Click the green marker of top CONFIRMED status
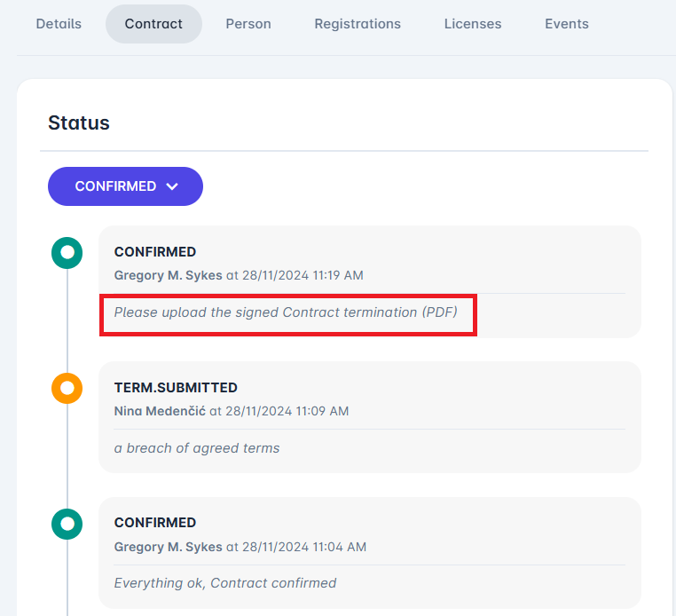Viewport: 676px width, 616px height. [x=67, y=253]
